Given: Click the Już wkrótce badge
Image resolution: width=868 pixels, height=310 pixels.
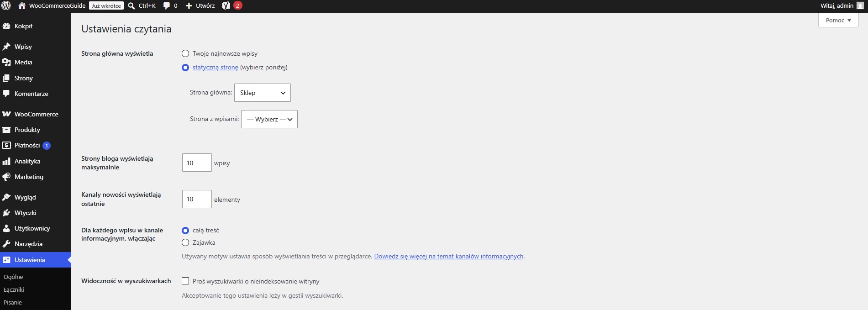Looking at the screenshot, I should pos(106,6).
